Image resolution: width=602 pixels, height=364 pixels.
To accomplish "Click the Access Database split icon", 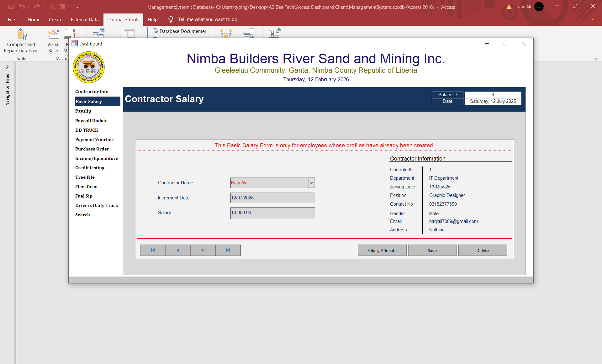I will [226, 33].
